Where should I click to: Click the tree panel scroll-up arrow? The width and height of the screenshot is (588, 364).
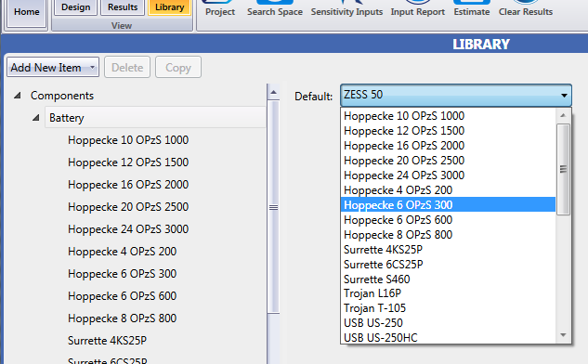(x=273, y=92)
